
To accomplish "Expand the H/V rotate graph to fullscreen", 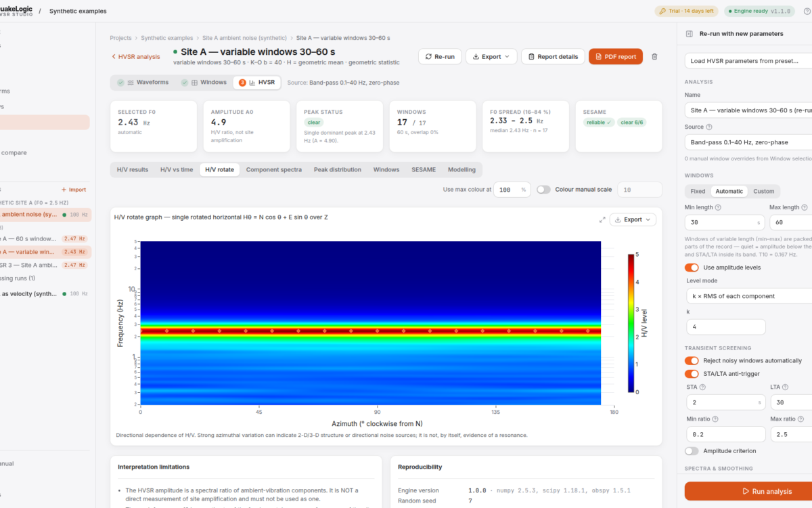I will coord(602,219).
